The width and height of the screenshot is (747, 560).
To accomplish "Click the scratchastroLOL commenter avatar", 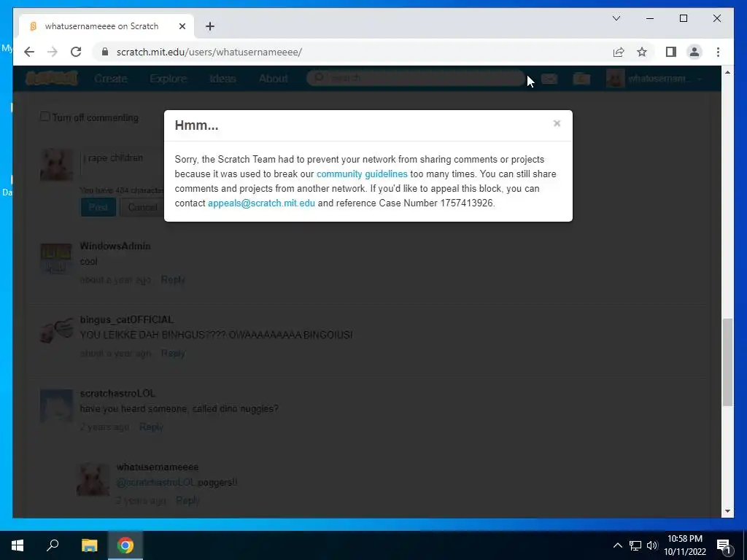I will tap(56, 405).
